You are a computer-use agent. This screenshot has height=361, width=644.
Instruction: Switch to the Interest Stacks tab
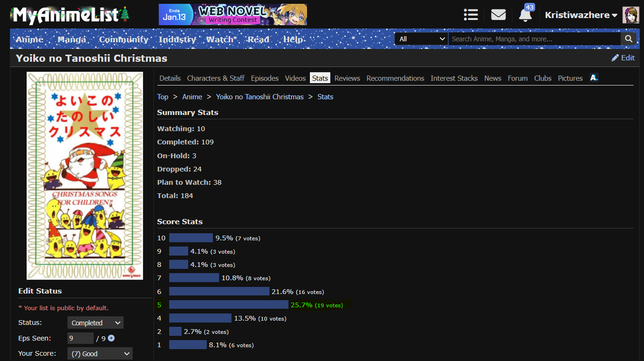tap(454, 78)
